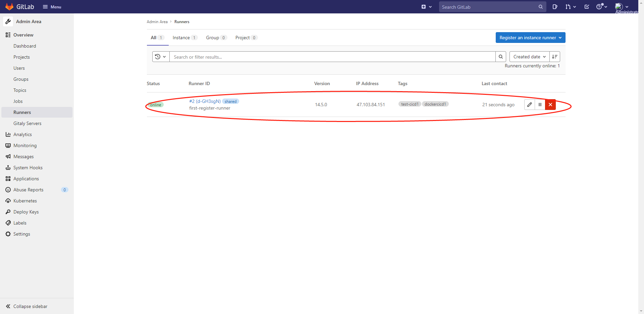This screenshot has height=314, width=644.
Task: Click the System Hooks icon
Action: (x=8, y=168)
